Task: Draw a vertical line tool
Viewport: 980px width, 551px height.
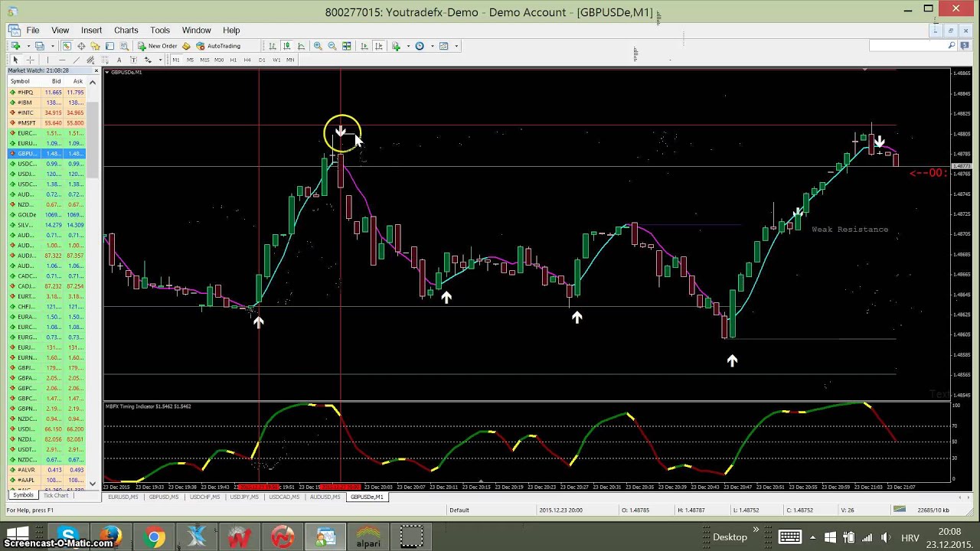Action: [47, 60]
